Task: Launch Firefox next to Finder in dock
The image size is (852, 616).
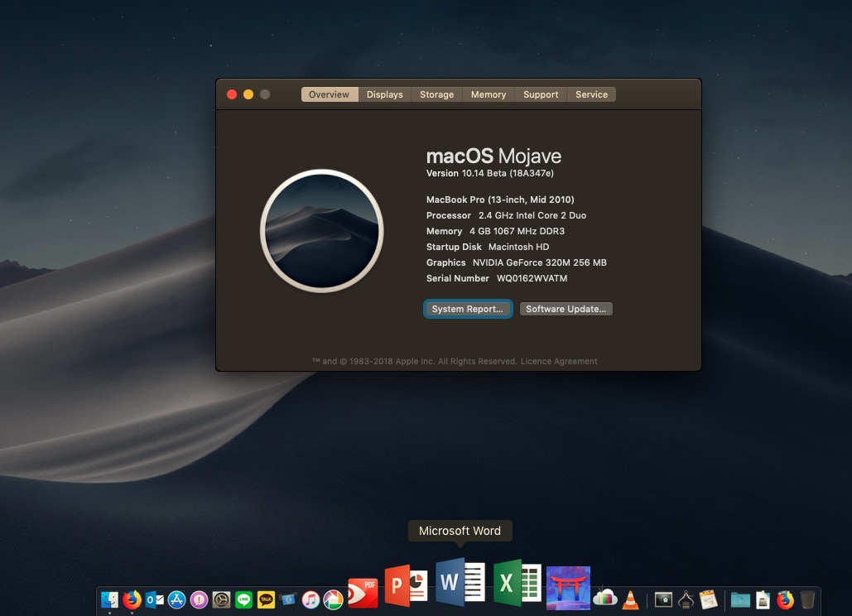Action: pyautogui.click(x=132, y=599)
